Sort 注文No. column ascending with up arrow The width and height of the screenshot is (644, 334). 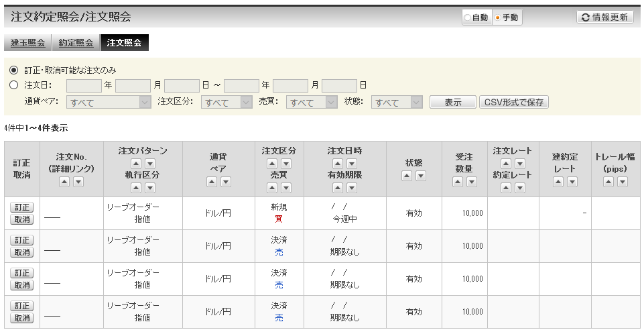click(64, 182)
